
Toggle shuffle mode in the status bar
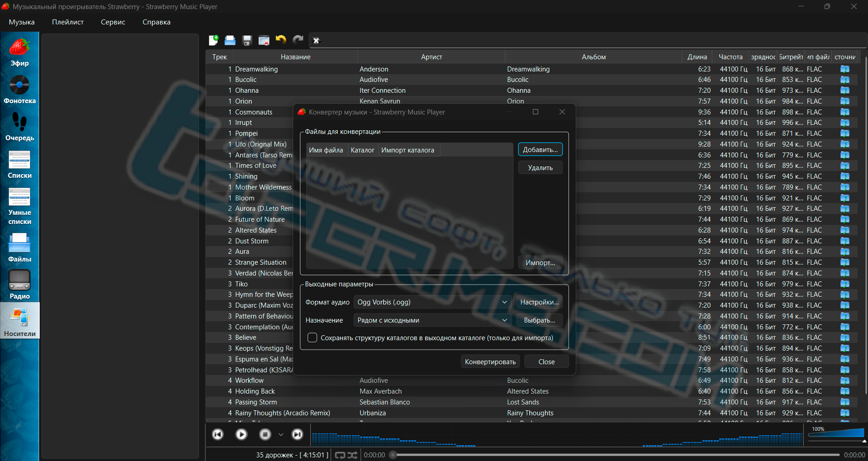pos(352,455)
